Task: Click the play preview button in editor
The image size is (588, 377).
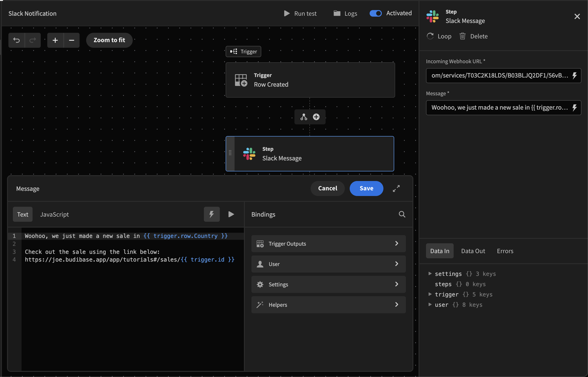Action: [231, 214]
